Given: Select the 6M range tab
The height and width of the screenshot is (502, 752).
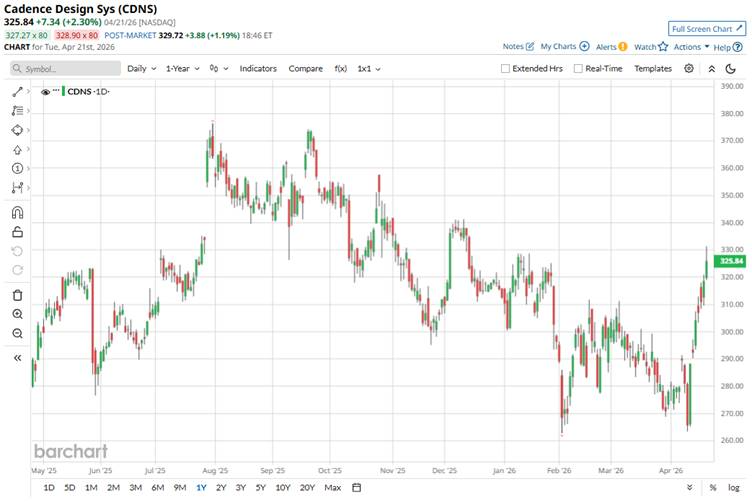Looking at the screenshot, I should (158, 488).
